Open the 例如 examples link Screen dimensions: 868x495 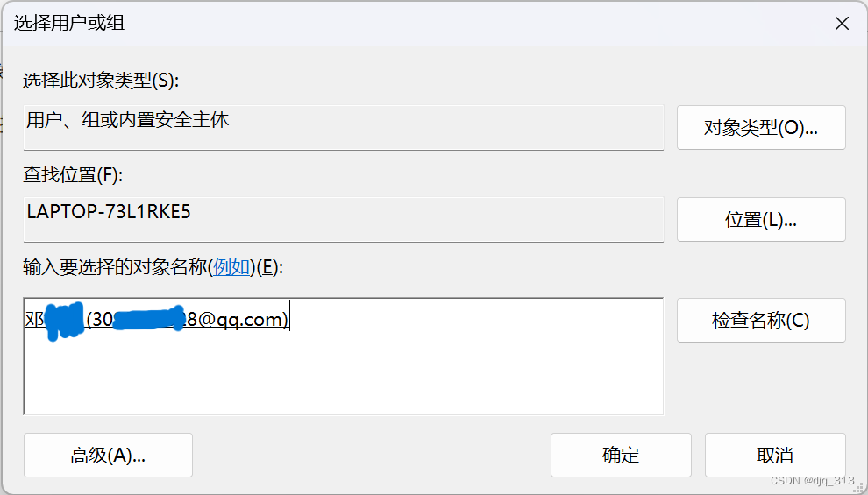pos(231,267)
